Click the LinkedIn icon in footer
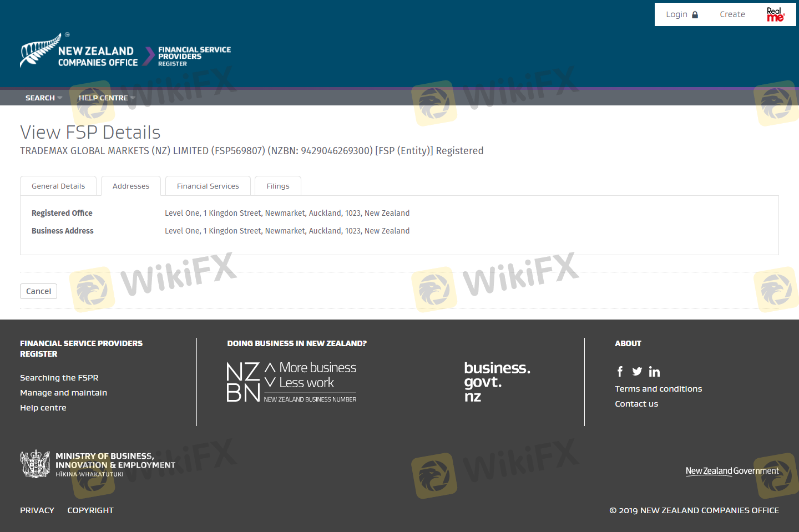This screenshot has width=799, height=532. (x=654, y=372)
